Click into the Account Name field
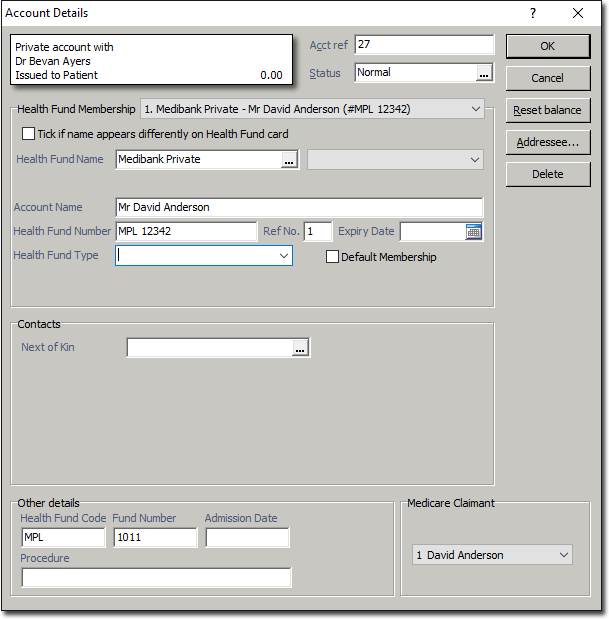This screenshot has height=619, width=609. [x=298, y=207]
